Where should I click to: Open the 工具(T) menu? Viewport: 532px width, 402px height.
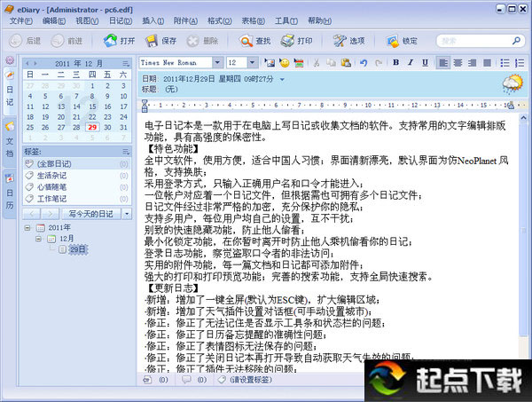(x=286, y=20)
